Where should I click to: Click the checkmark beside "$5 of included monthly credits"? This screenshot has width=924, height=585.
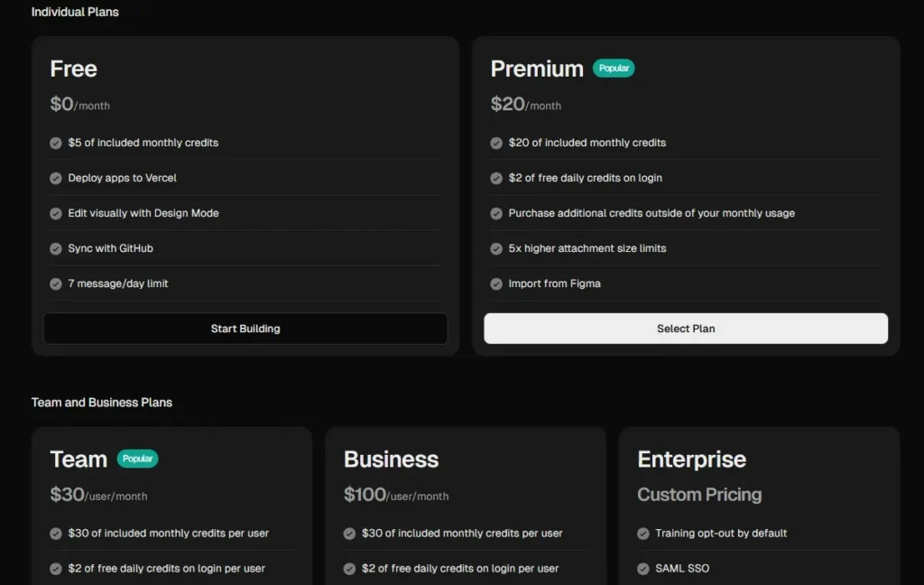[56, 143]
